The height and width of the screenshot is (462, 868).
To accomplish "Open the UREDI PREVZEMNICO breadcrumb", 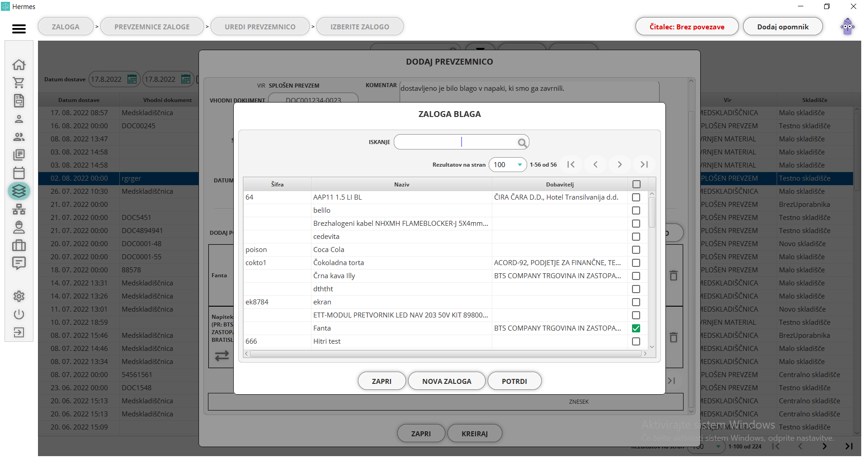I will click(x=260, y=27).
